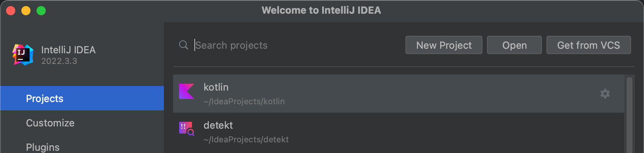Switch to the Customize section

pyautogui.click(x=50, y=123)
